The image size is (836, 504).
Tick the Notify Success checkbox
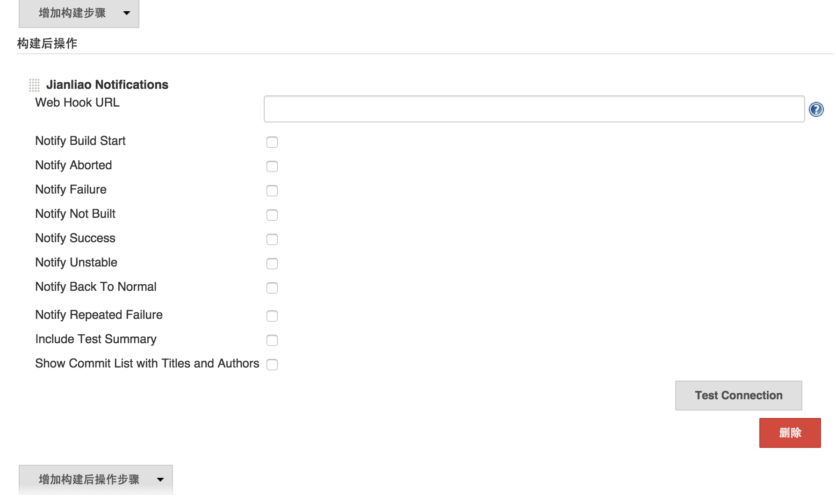272,239
